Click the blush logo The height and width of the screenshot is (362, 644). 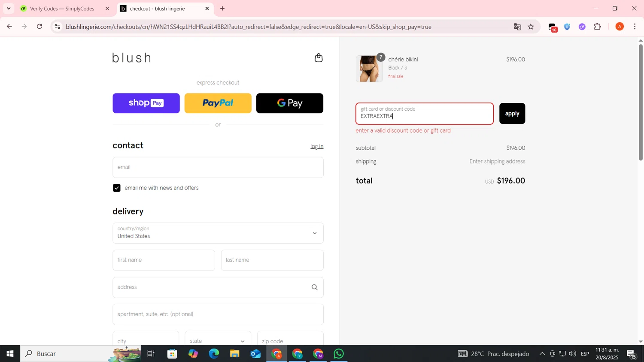[x=132, y=58]
